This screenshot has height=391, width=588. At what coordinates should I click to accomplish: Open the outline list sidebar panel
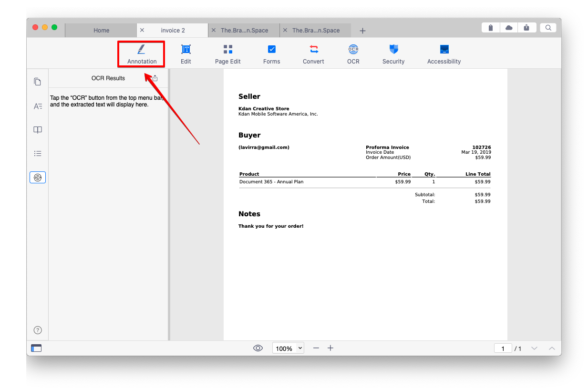[x=38, y=154]
